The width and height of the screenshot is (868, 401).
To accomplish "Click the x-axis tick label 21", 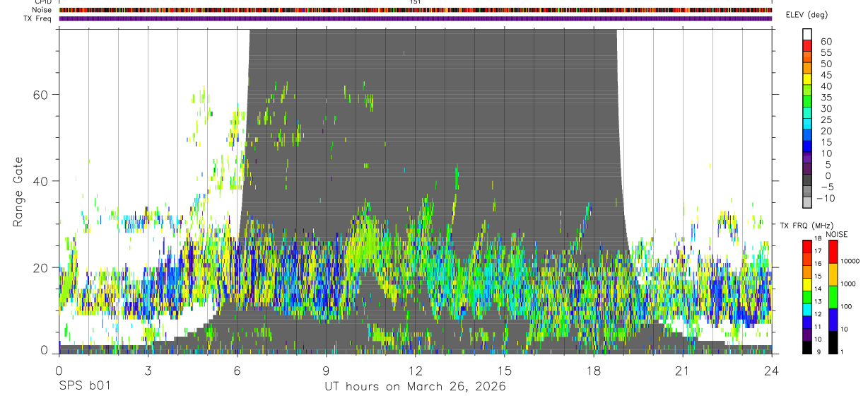I will [682, 371].
